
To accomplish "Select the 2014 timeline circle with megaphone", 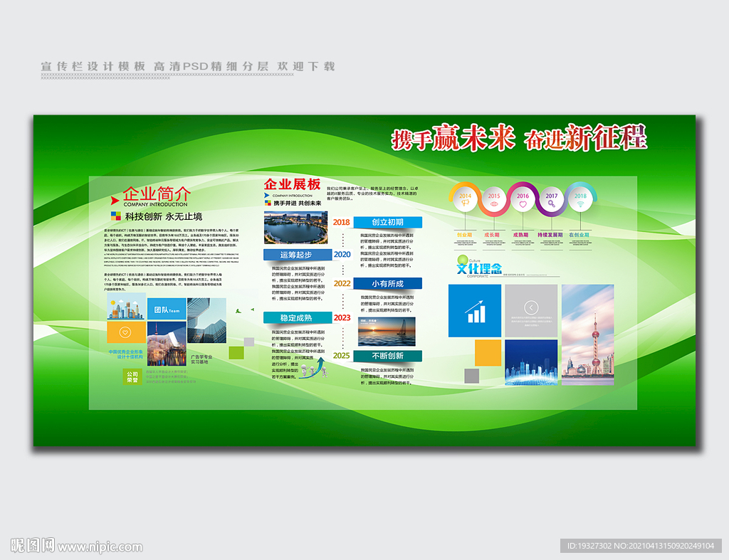I will coord(465,199).
